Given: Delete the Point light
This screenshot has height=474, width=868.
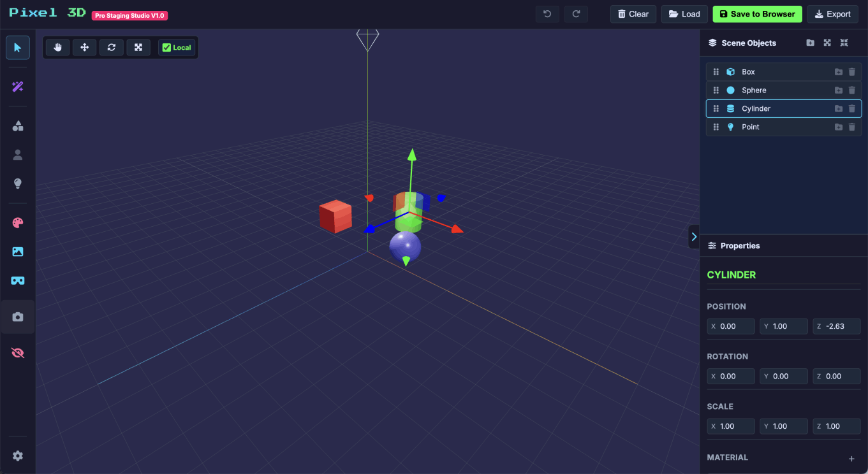Looking at the screenshot, I should pyautogui.click(x=852, y=127).
